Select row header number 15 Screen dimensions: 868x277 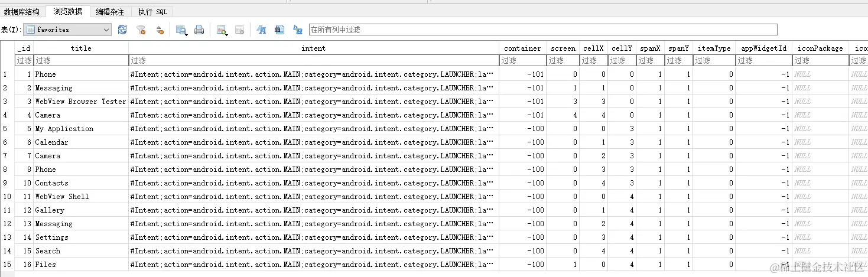click(x=7, y=265)
